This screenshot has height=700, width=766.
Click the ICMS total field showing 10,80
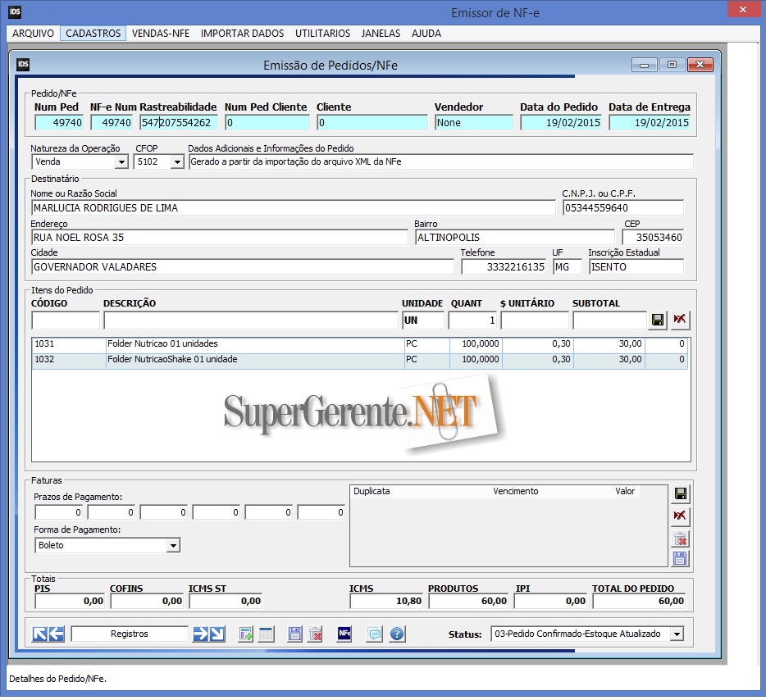click(386, 601)
